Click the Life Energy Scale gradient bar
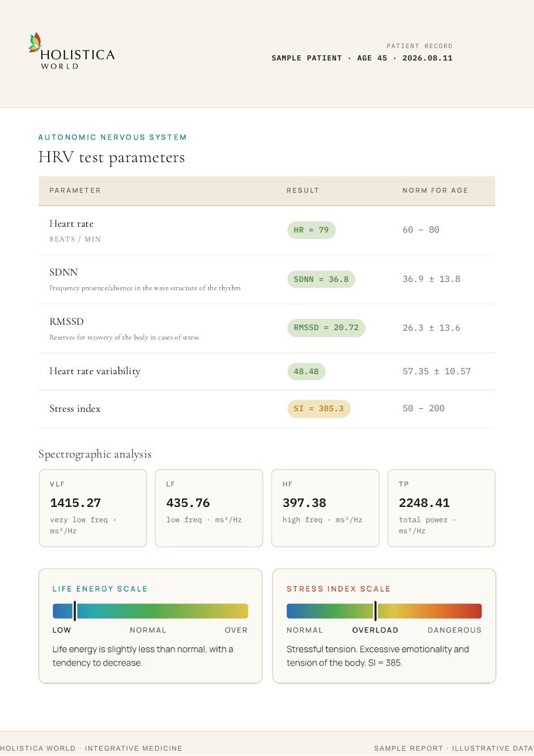 [150, 611]
